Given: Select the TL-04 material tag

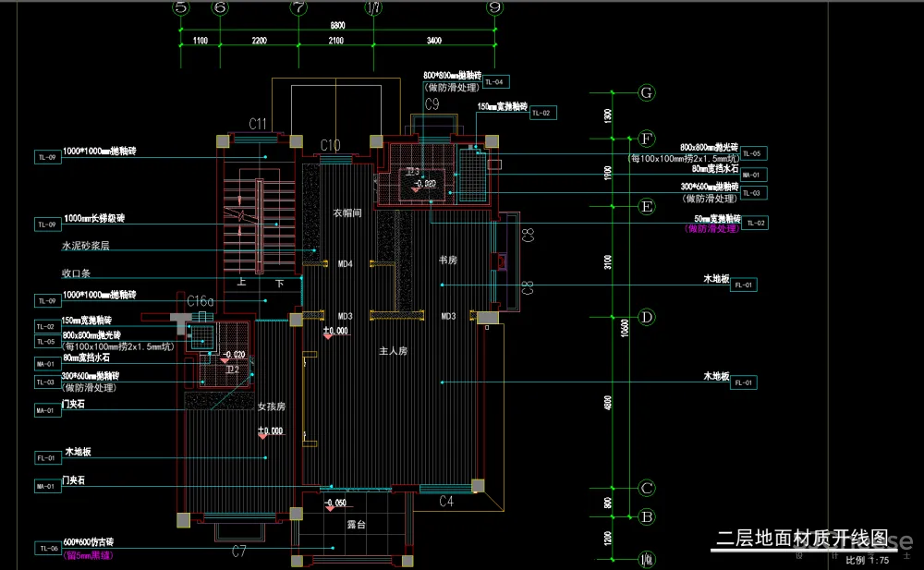Looking at the screenshot, I should pyautogui.click(x=496, y=81).
